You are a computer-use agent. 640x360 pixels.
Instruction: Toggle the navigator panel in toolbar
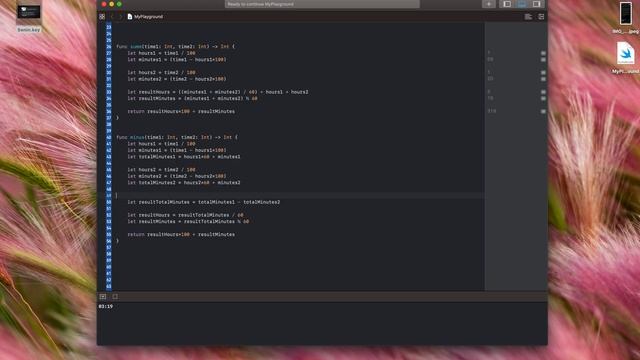tap(507, 4)
